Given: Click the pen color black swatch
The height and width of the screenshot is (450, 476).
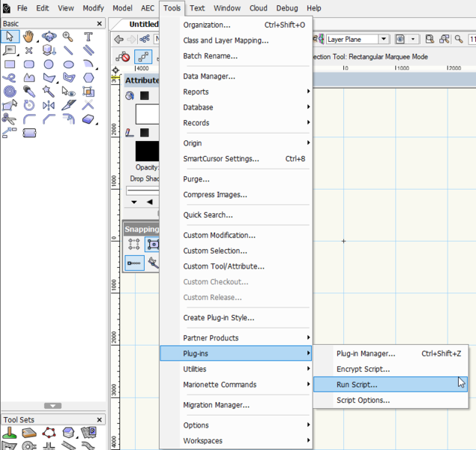Looking at the screenshot, I should [x=145, y=133].
